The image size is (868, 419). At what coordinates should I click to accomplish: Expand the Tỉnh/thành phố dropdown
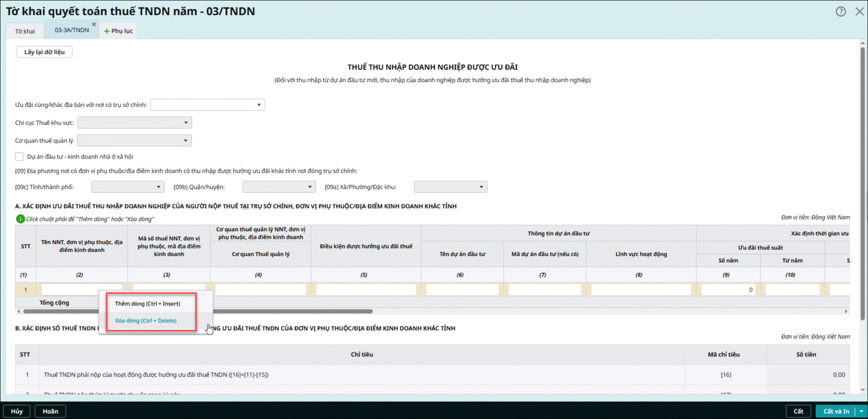127,187
